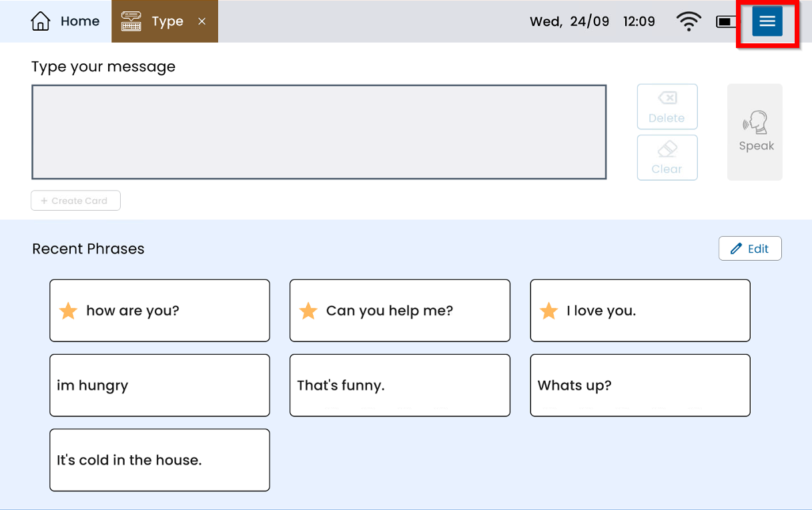812x510 pixels.
Task: Open the hamburger menu
Action: pyautogui.click(x=767, y=22)
